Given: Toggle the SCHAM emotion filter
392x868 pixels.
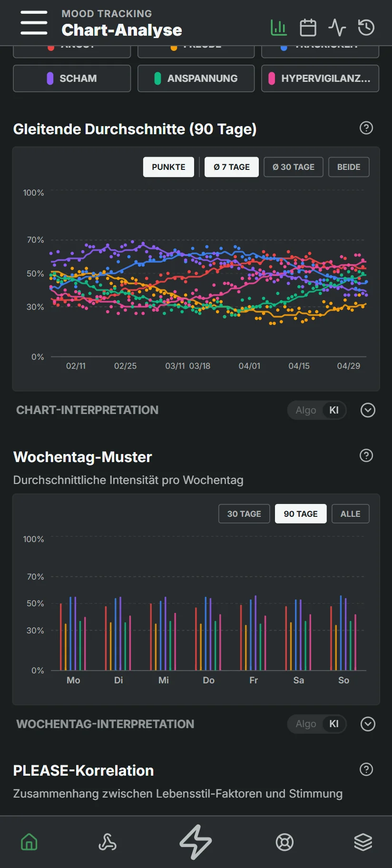Looking at the screenshot, I should [x=72, y=79].
